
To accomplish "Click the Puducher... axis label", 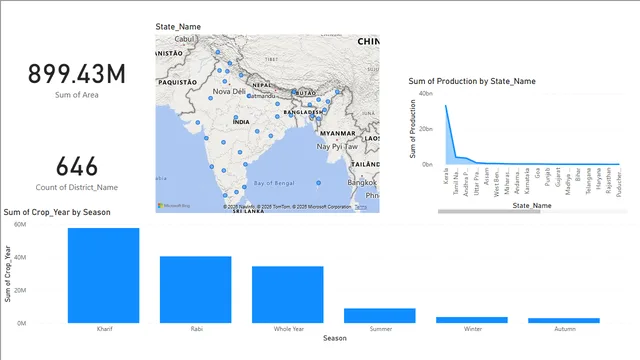I will (x=619, y=182).
